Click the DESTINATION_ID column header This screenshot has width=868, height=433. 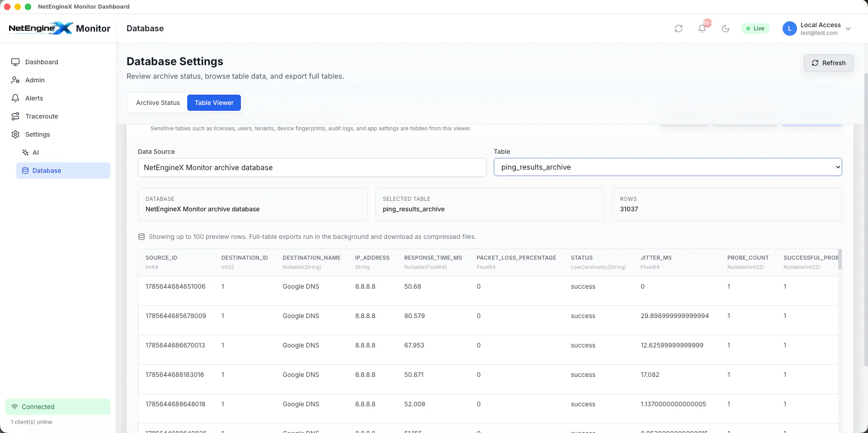245,258
